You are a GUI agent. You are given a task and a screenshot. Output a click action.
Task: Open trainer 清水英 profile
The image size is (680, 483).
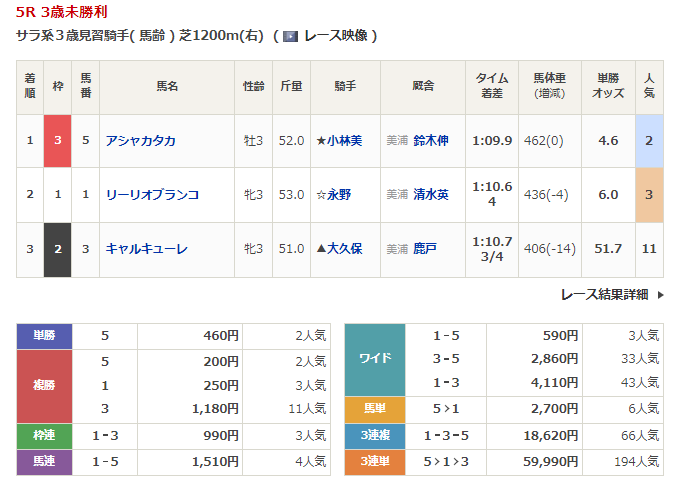click(431, 195)
